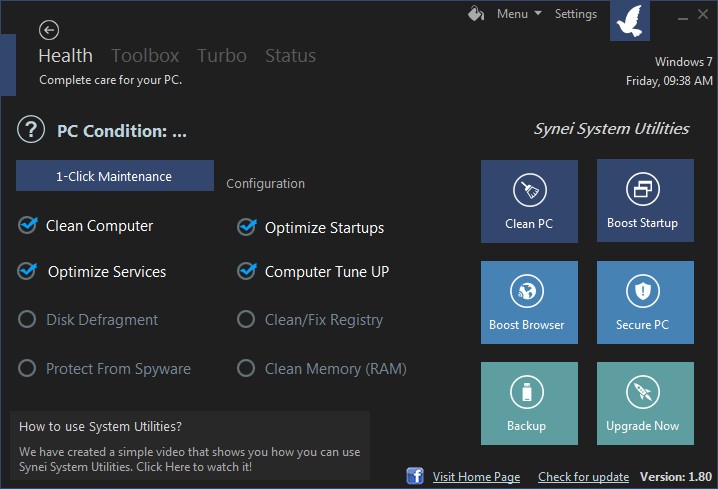Click the Facebook icon
Viewport: 718px width, 489px height.
click(415, 476)
